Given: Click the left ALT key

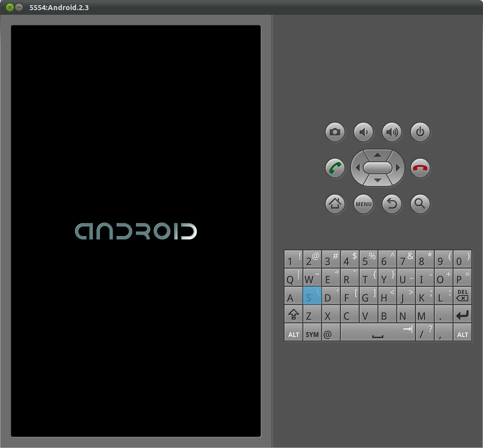Looking at the screenshot, I should click(293, 332).
